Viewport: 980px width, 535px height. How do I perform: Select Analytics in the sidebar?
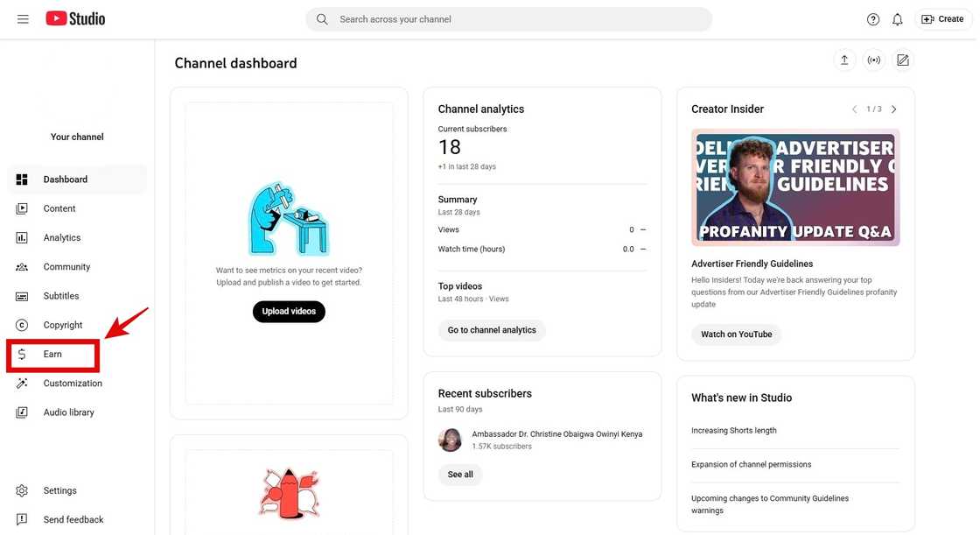(61, 238)
